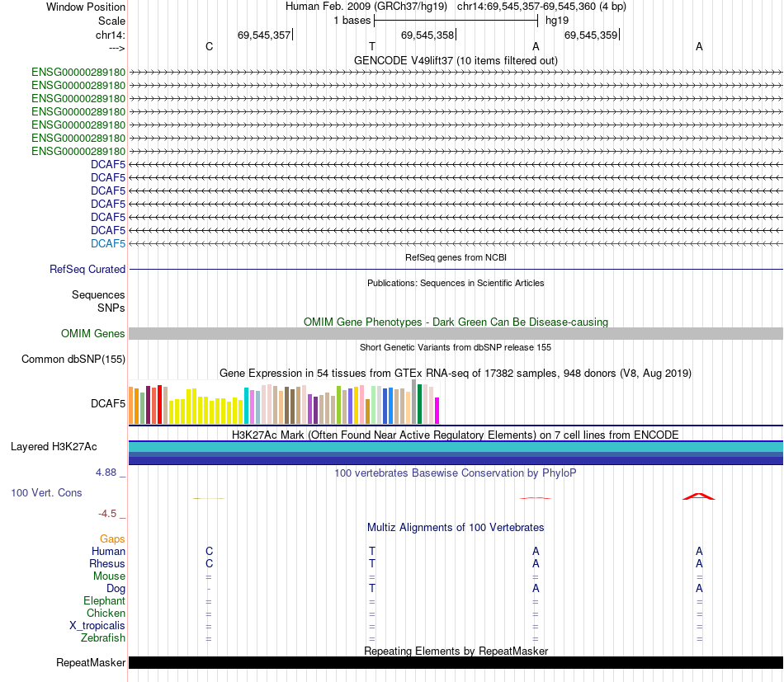This screenshot has width=784, height=682.
Task: Select the Zebrafish alignment row label
Action: point(103,638)
